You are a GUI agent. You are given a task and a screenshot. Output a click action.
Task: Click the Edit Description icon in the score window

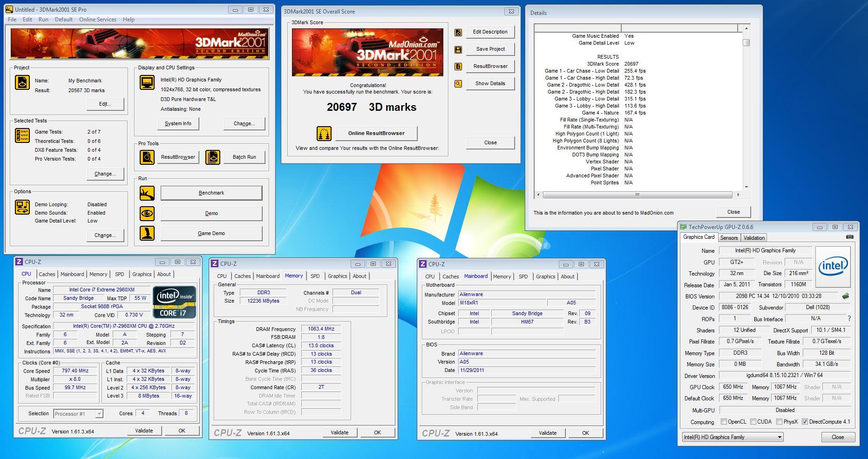[458, 32]
